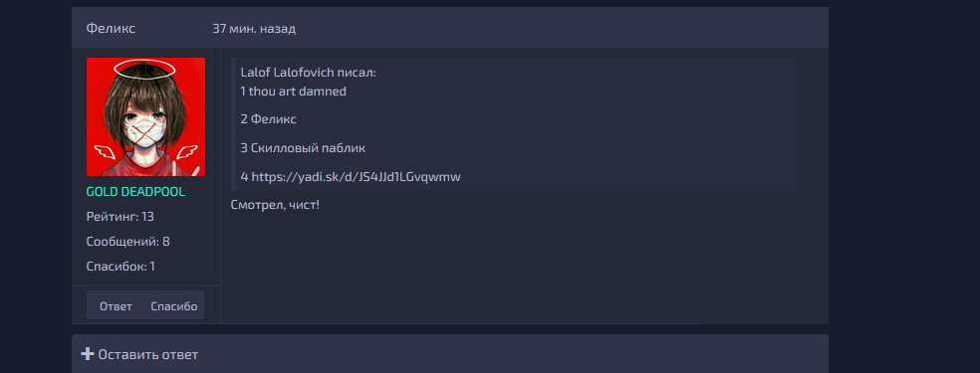Click the small white wing on avatar's left
980x373 pixels.
coord(104,150)
